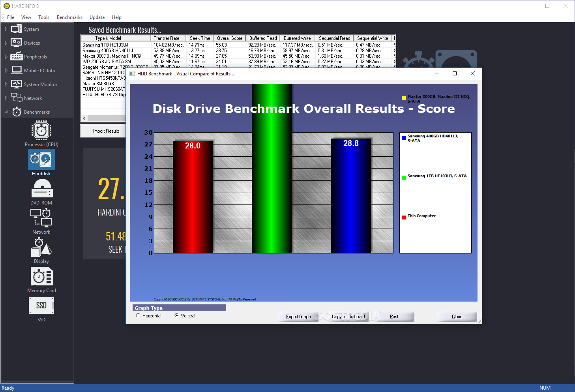Click the red This Computer legend swatch
This screenshot has height=392, width=575.
pyautogui.click(x=404, y=218)
